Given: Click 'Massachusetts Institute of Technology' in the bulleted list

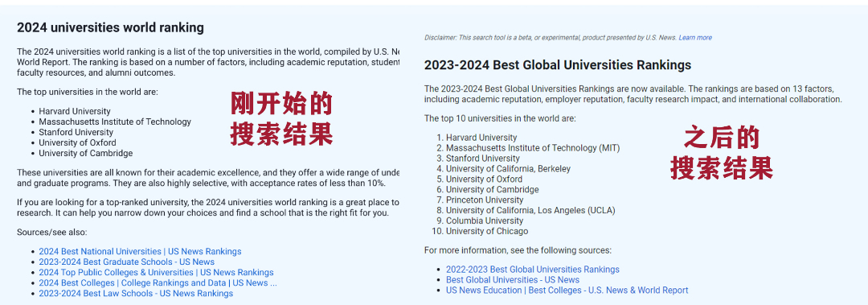Looking at the screenshot, I should pos(115,122).
